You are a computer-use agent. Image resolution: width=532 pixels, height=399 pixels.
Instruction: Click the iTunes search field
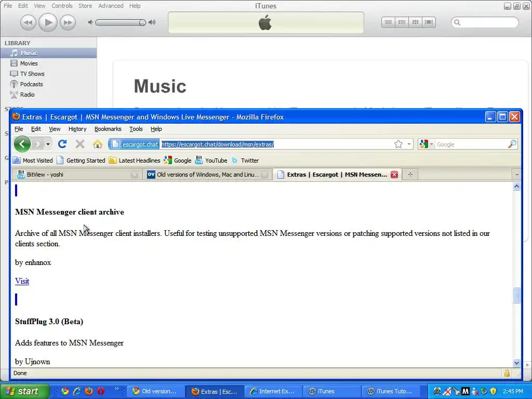tap(485, 22)
